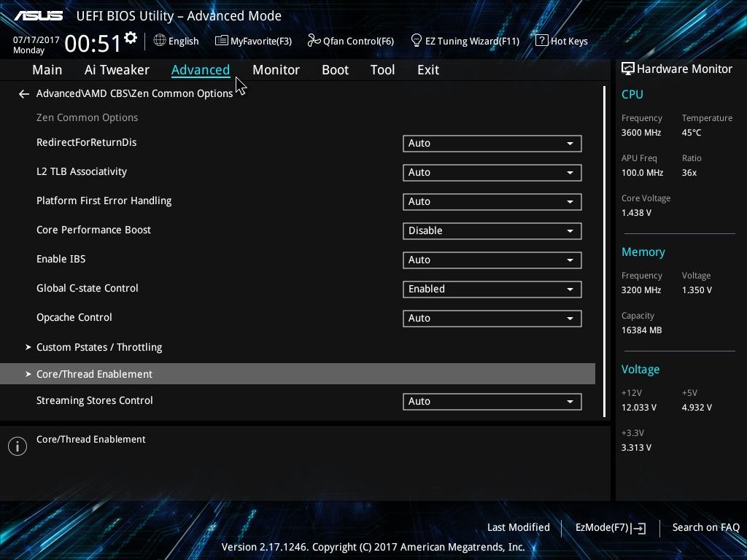Screen dimensions: 747x560
Task: Click the Platform First Error Handling label
Action: [104, 201]
